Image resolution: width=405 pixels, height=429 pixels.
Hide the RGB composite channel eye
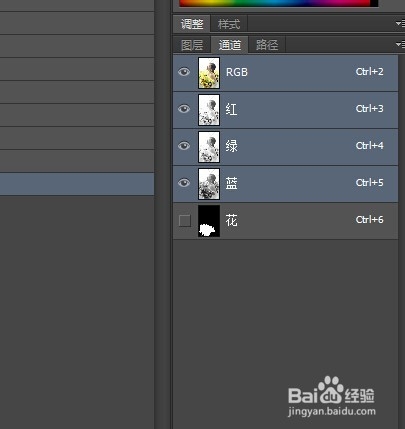coord(184,72)
